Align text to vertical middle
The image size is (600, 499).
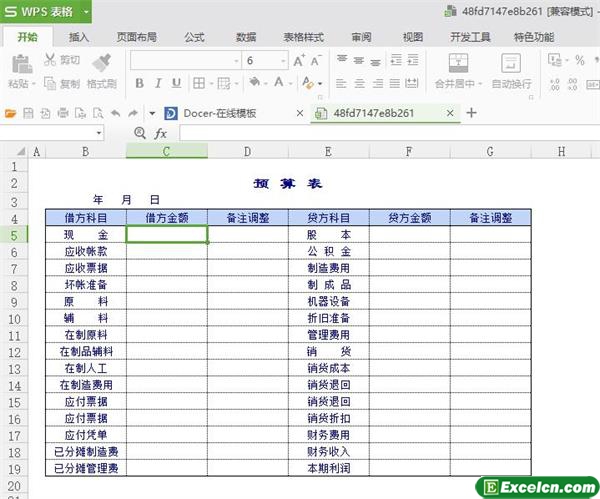point(359,60)
